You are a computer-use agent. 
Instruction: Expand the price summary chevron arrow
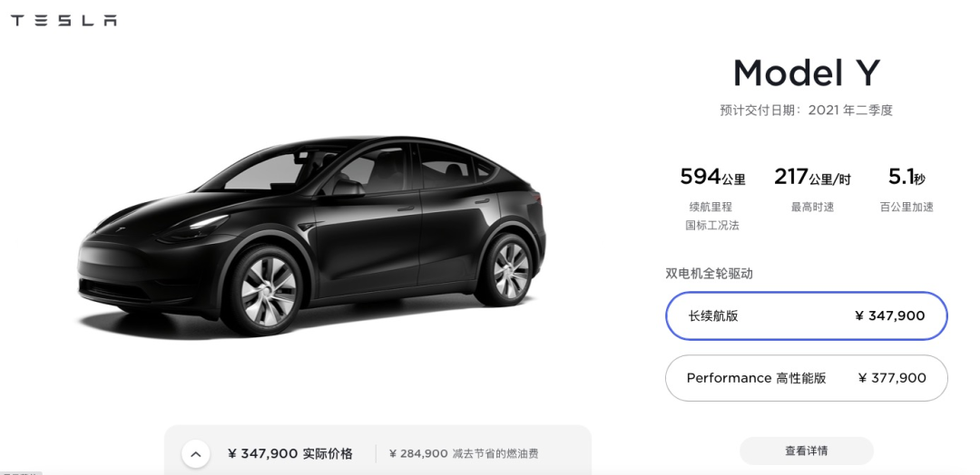point(196,454)
